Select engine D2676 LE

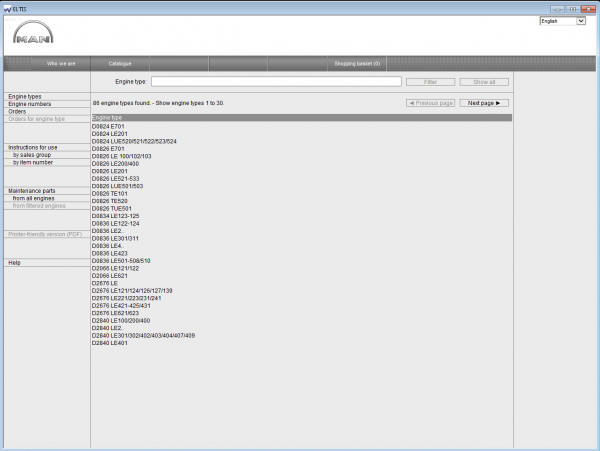[x=105, y=283]
